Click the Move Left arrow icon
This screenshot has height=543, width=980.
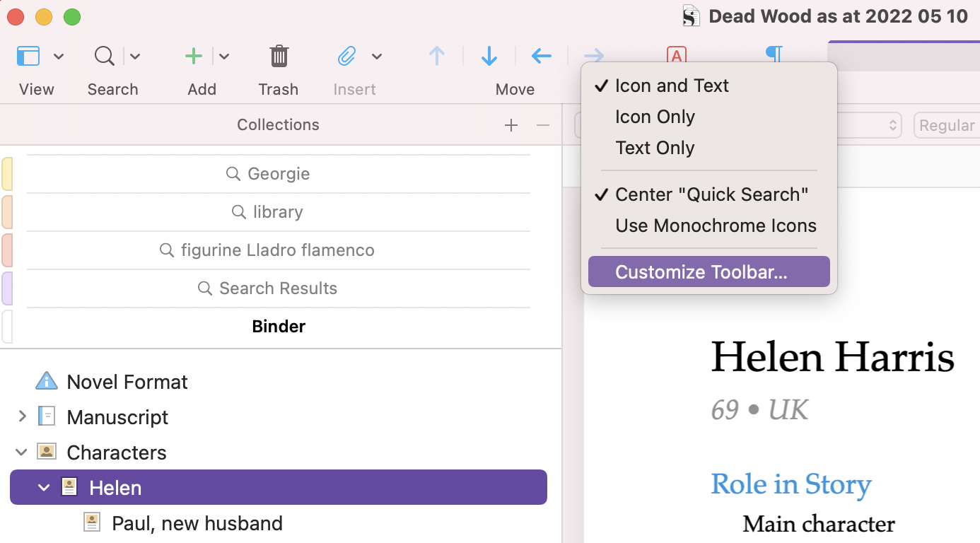click(x=541, y=56)
